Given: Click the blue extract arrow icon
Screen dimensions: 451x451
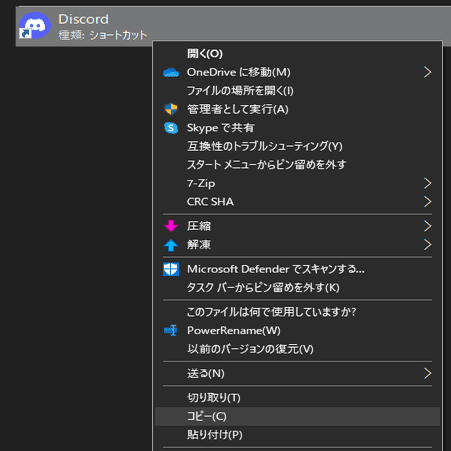Looking at the screenshot, I should (x=171, y=245).
